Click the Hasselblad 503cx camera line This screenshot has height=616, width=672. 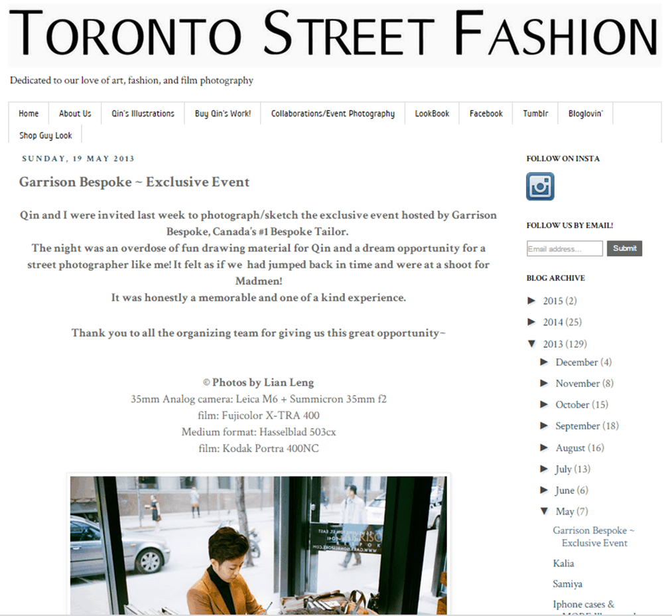[x=259, y=431]
